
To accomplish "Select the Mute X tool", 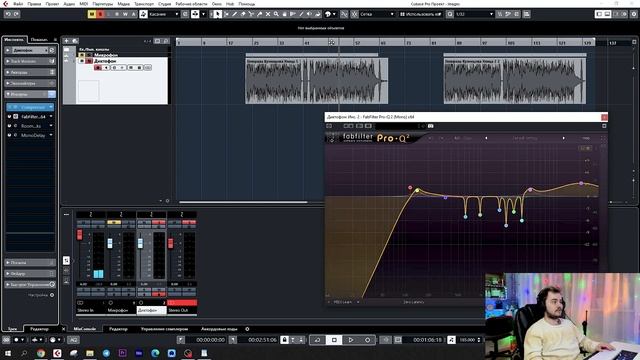I will (268, 14).
